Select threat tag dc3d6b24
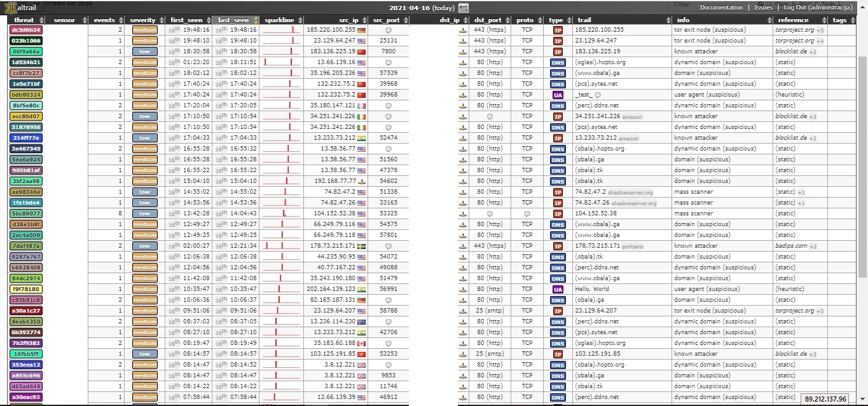 point(26,30)
